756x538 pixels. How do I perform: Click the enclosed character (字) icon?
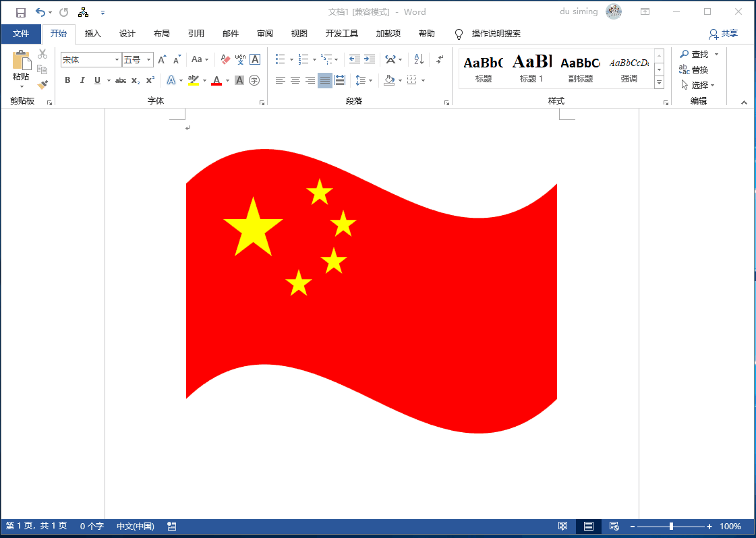click(254, 80)
